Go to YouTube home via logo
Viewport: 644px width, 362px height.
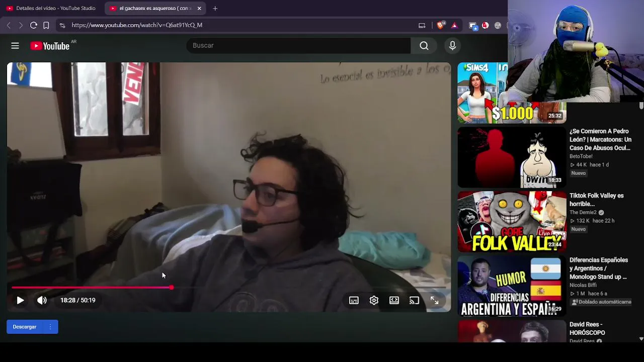point(50,46)
